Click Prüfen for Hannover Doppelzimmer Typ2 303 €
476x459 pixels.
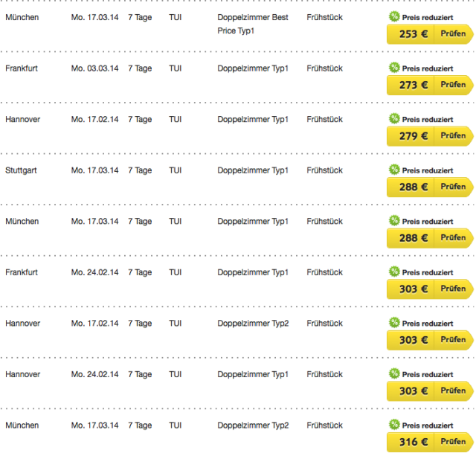point(453,340)
